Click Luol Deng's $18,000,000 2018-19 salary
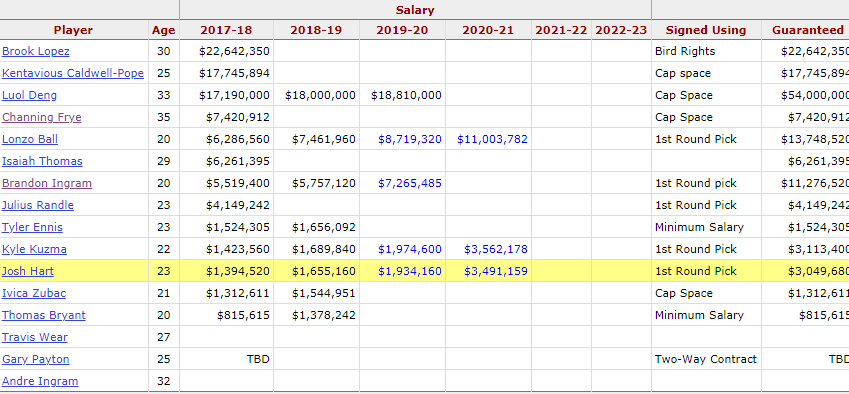 click(320, 95)
